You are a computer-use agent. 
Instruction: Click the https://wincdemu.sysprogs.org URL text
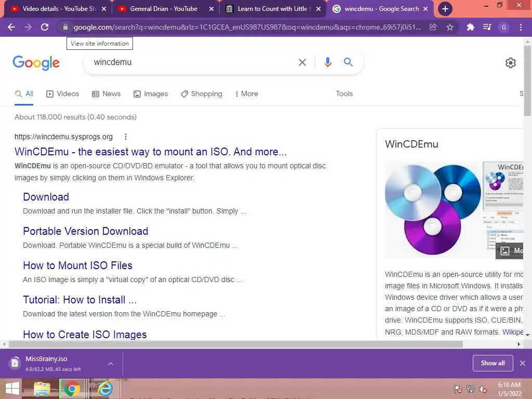63,137
